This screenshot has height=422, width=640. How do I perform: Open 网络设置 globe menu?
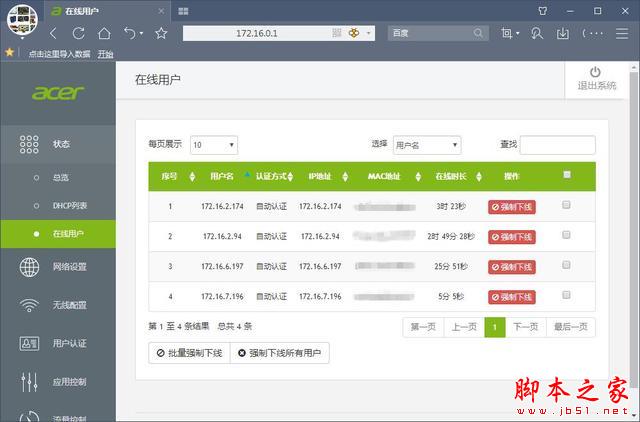coord(58,267)
